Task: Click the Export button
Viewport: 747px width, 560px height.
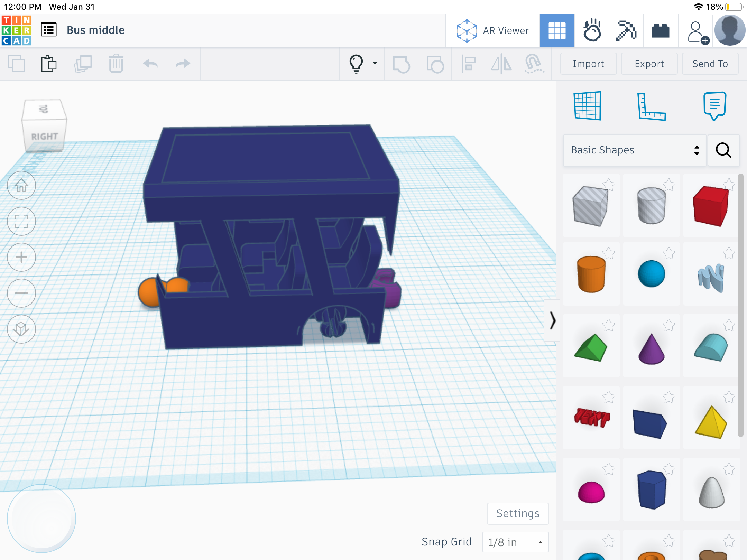Action: point(649,64)
